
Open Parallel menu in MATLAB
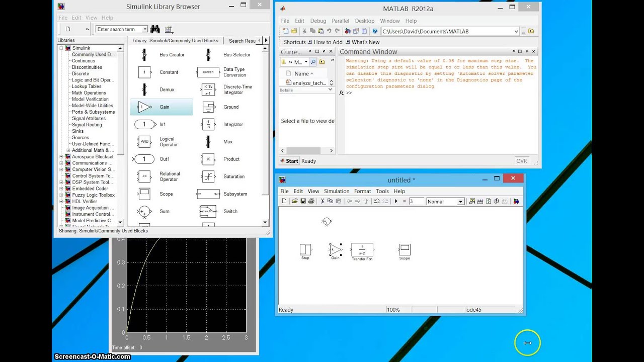click(x=340, y=21)
